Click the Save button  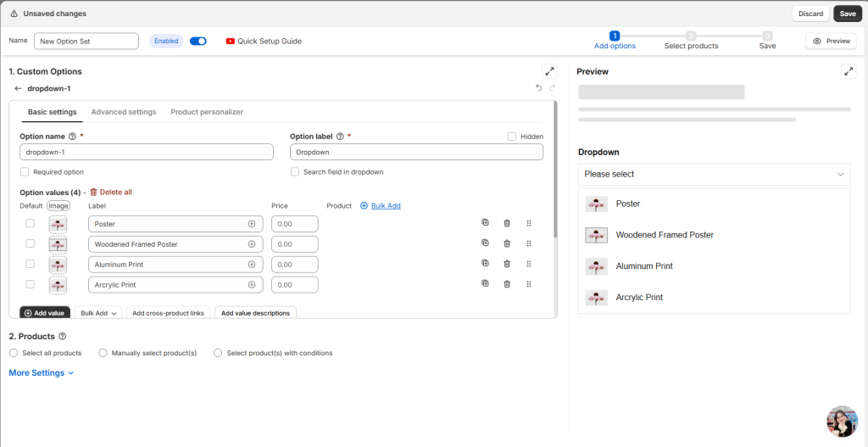pos(847,14)
